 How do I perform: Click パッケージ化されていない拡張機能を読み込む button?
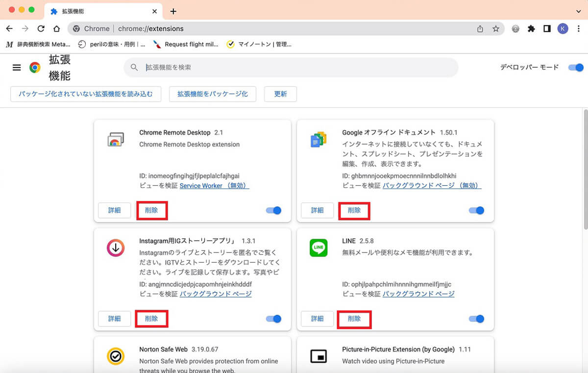click(86, 94)
